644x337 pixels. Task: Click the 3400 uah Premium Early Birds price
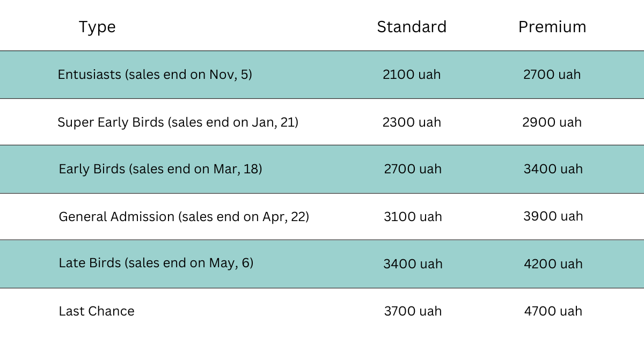[553, 169]
